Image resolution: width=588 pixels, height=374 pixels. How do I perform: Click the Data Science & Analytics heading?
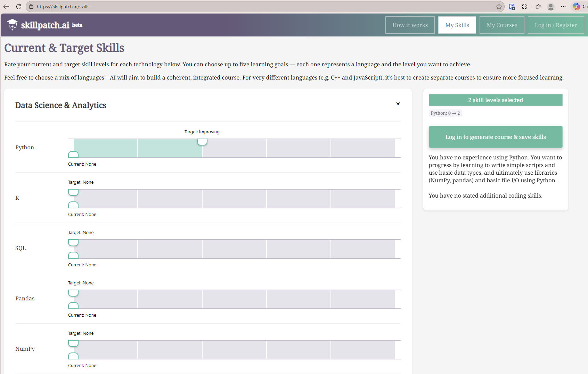(61, 105)
